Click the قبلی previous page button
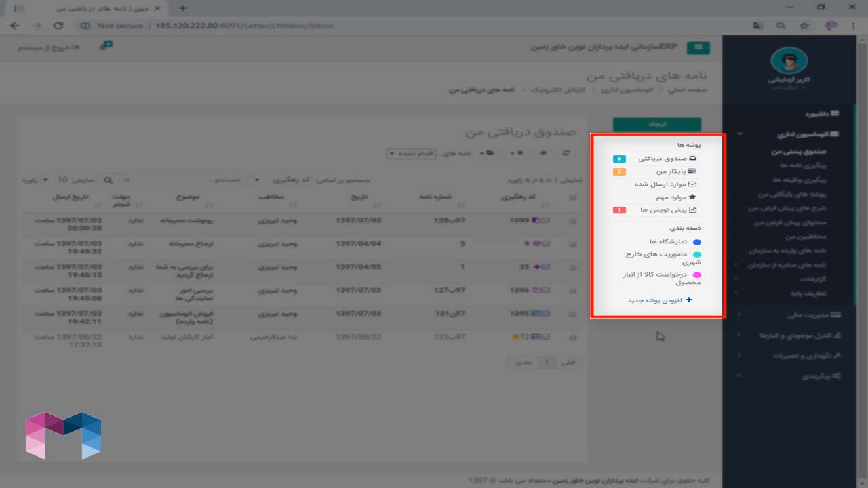This screenshot has height=488, width=868. pyautogui.click(x=568, y=363)
